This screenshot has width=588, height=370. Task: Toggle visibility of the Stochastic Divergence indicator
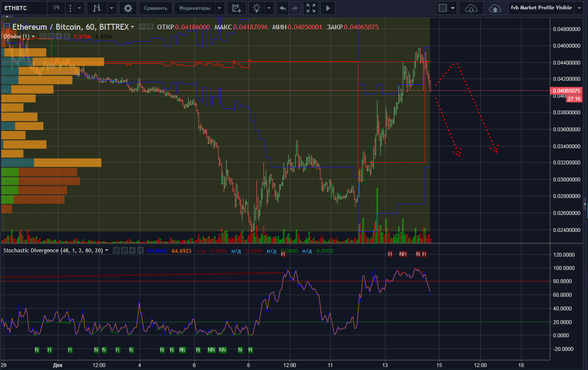[x=117, y=251]
